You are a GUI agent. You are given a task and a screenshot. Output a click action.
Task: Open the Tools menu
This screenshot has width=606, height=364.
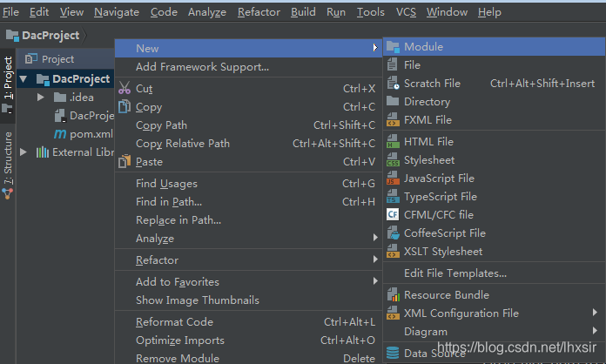click(x=370, y=12)
